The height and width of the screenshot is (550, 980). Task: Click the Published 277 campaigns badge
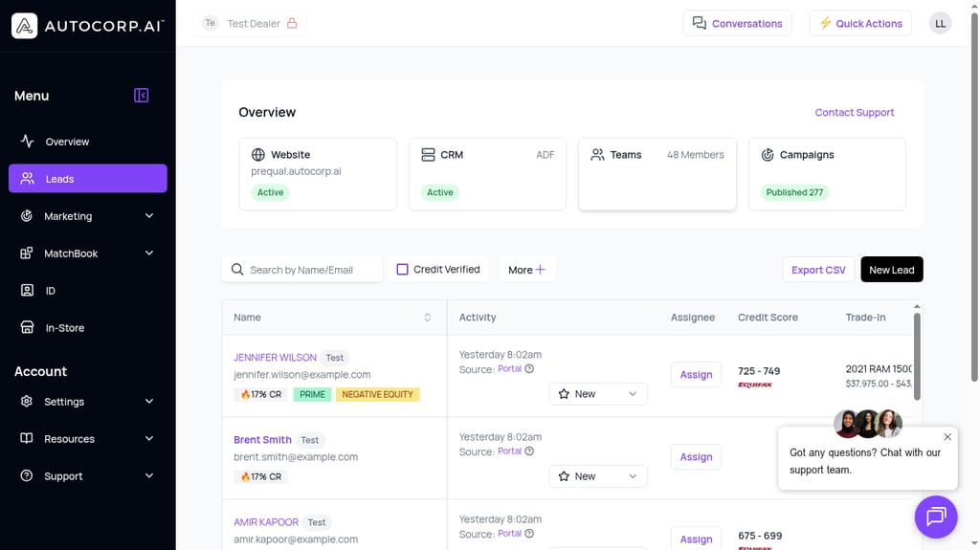click(794, 192)
